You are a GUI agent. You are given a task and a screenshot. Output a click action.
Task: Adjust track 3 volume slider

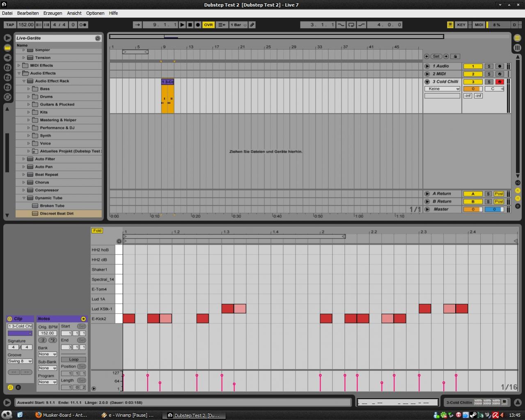(x=473, y=89)
